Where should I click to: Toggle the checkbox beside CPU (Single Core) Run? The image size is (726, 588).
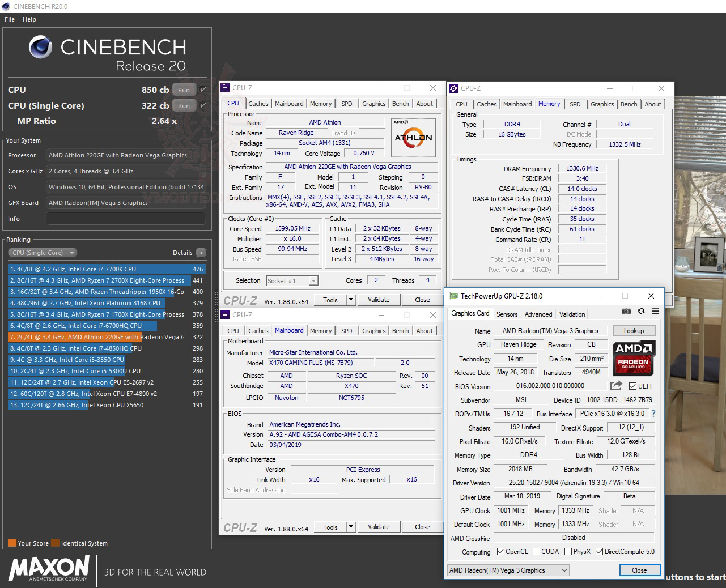(203, 105)
